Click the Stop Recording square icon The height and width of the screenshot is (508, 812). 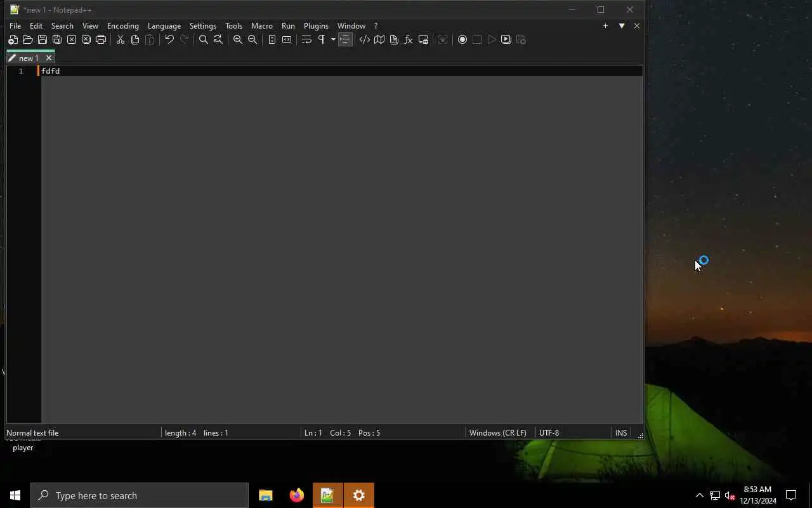coord(476,39)
